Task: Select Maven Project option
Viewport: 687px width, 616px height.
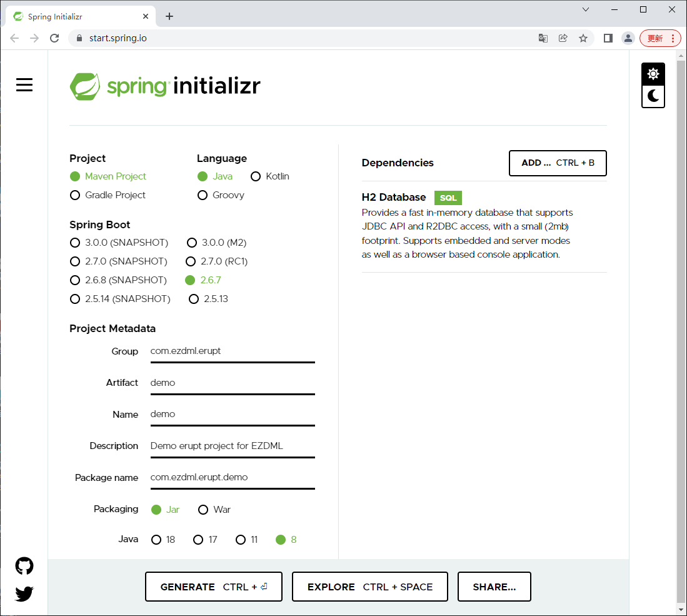Action: click(108, 176)
